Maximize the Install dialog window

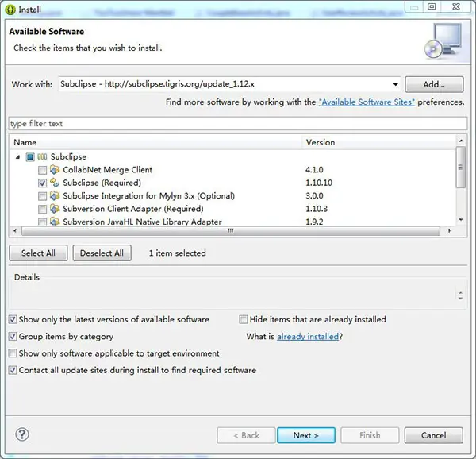(432, 6)
